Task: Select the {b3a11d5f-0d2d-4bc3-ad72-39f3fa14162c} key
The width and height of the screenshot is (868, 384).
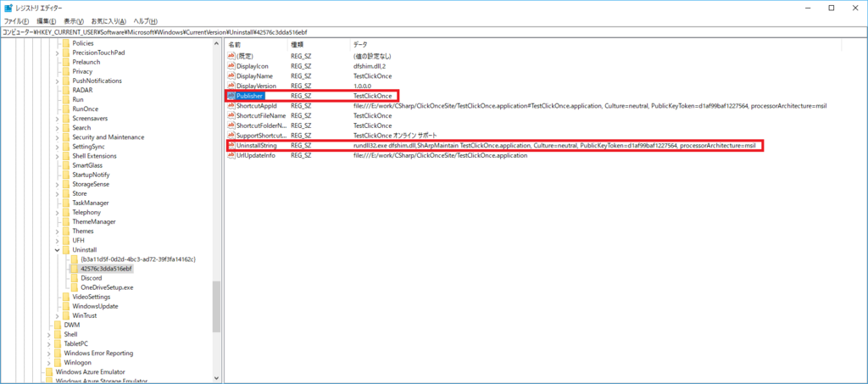Action: [138, 259]
